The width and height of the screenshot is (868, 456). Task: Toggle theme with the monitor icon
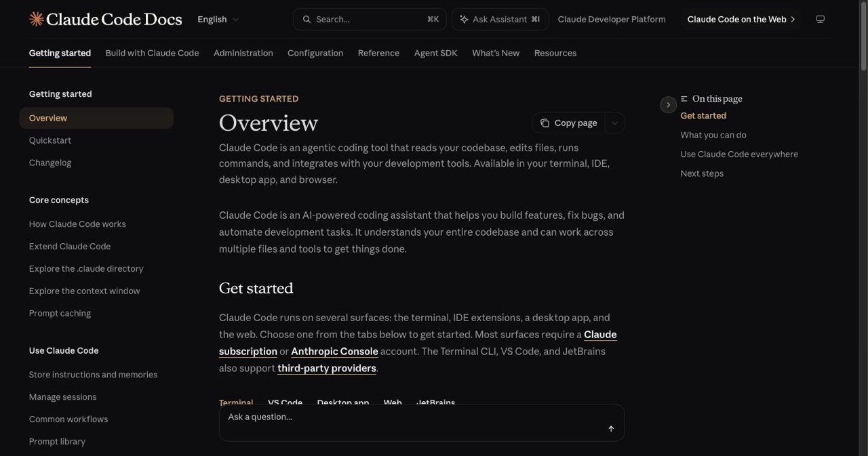(820, 20)
